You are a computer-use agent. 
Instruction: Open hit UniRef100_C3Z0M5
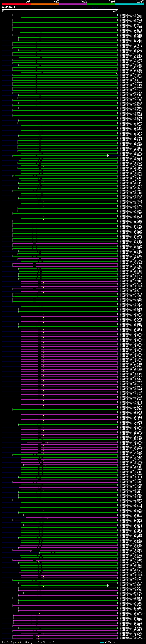click(131, 299)
